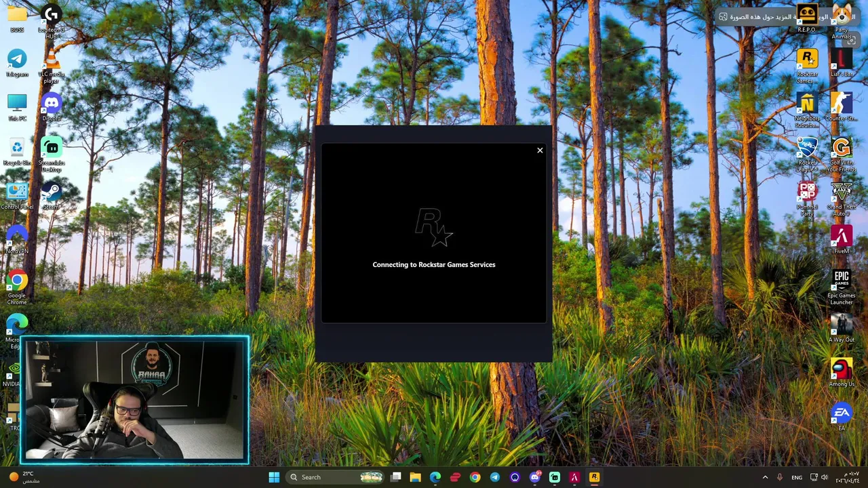
Task: Open EA app desktop shortcut
Action: pyautogui.click(x=842, y=417)
